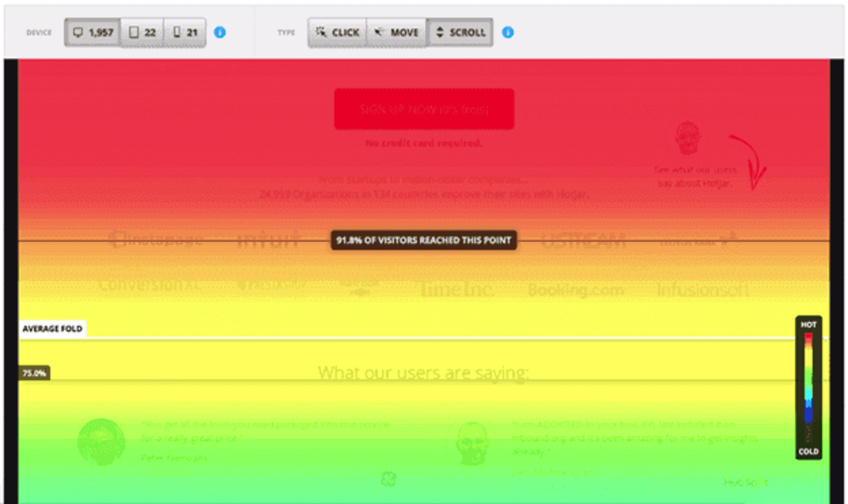Click 'What our users are saying' heading
848x504 pixels.
coord(423,373)
